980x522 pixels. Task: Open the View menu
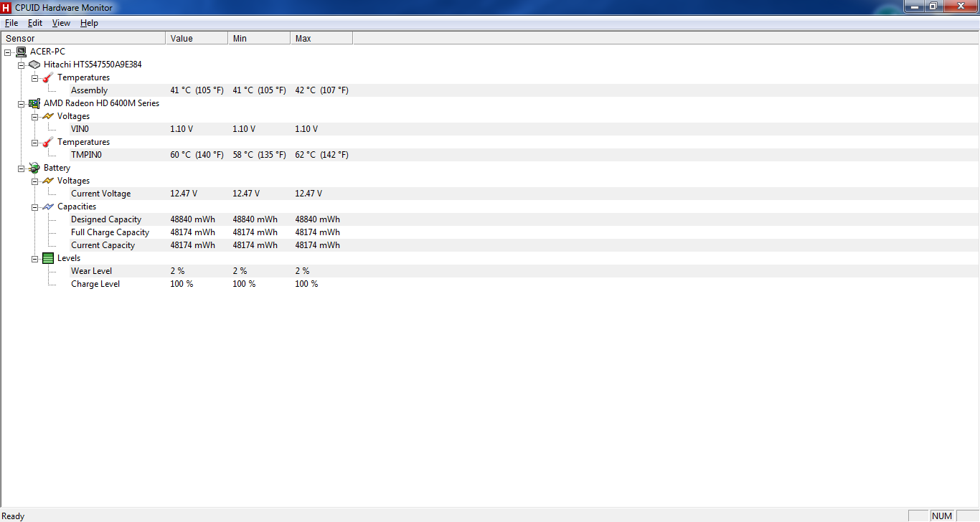pyautogui.click(x=61, y=23)
